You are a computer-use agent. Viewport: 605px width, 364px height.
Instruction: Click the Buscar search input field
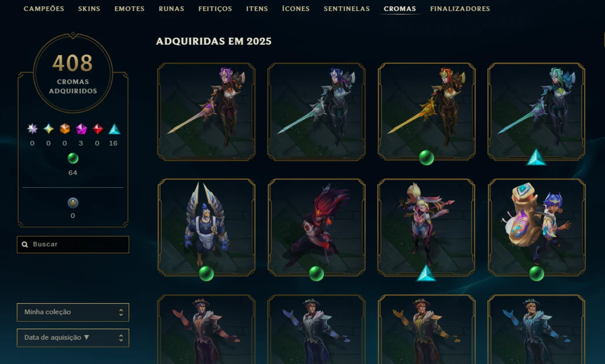click(73, 245)
